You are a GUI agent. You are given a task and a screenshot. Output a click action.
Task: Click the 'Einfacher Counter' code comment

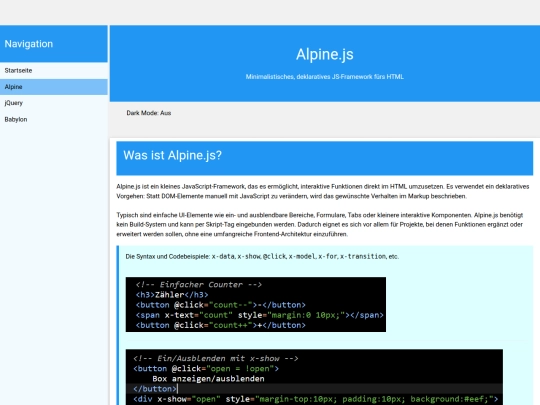(x=199, y=285)
